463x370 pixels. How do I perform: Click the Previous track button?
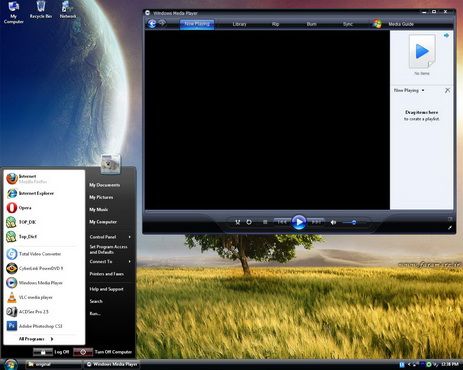282,222
